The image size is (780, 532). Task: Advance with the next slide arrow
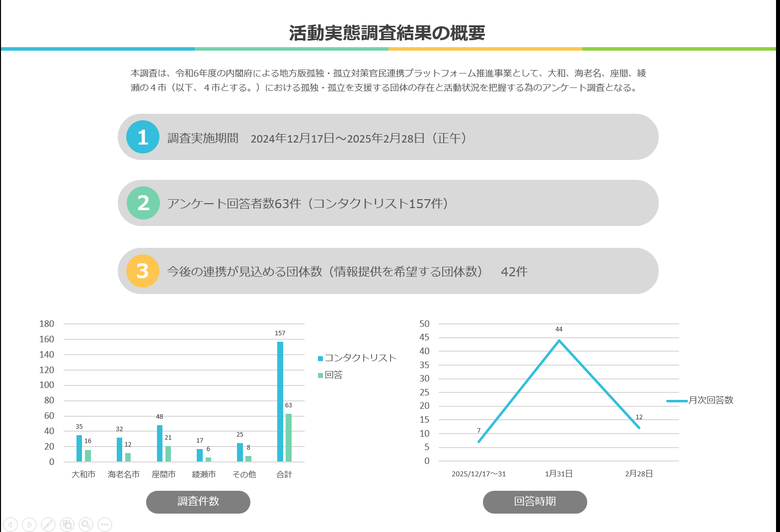pos(29,524)
